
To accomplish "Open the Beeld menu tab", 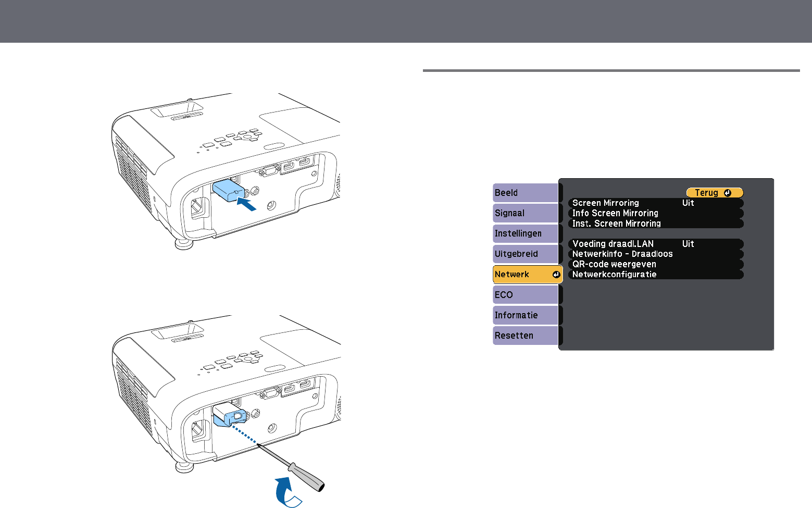I will tap(525, 193).
